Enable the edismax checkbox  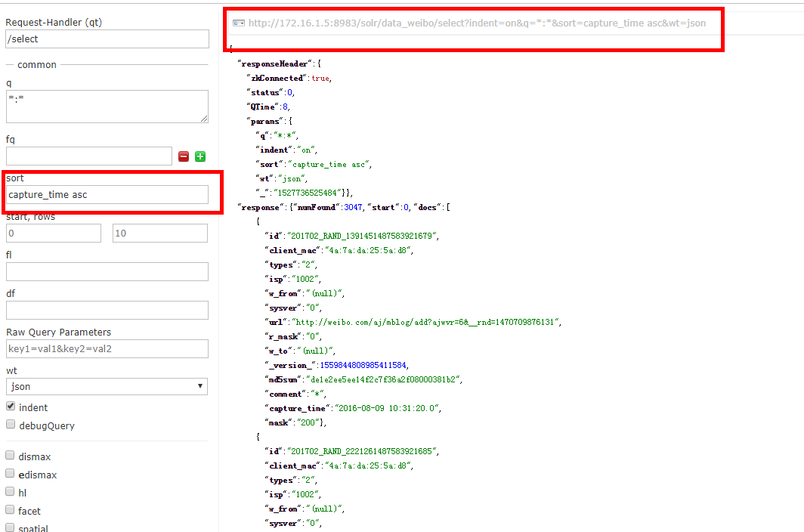(11, 474)
